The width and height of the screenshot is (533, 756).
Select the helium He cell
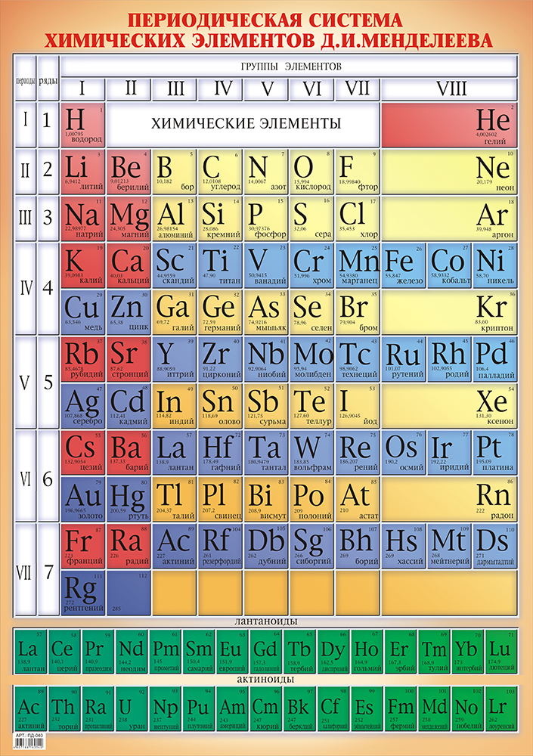click(x=449, y=125)
